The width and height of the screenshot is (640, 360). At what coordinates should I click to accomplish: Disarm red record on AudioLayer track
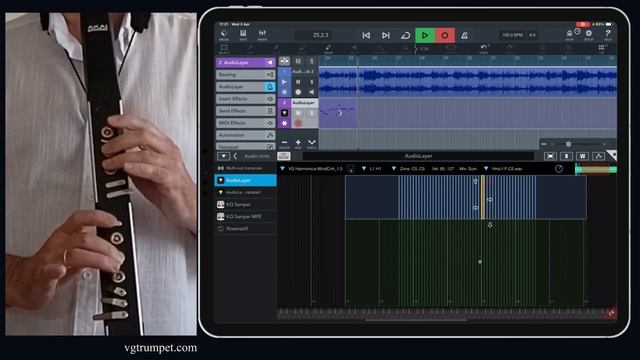pos(298,123)
